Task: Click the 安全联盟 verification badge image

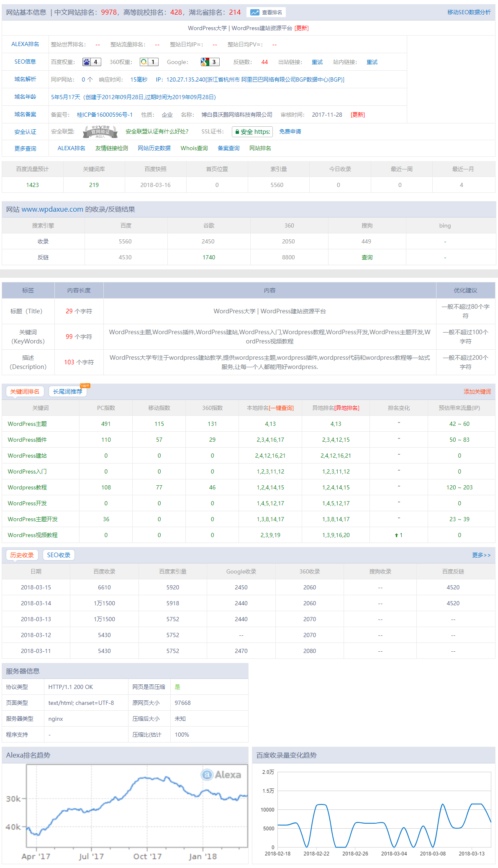Action: pyautogui.click(x=100, y=132)
